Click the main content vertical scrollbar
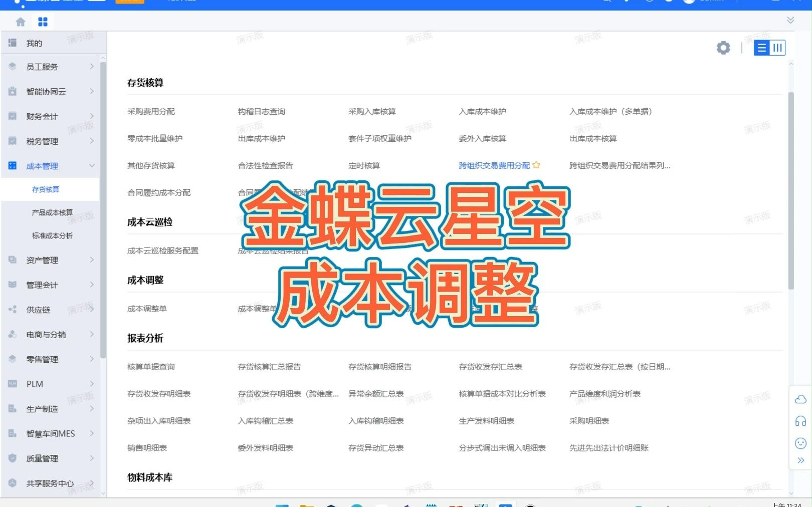 [791, 190]
